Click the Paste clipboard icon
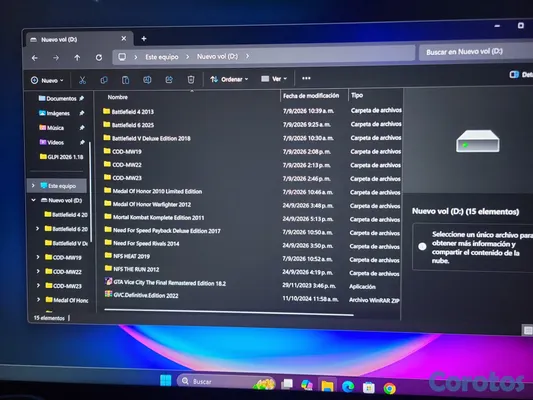Screen dimensions: 533x400 (x=125, y=80)
